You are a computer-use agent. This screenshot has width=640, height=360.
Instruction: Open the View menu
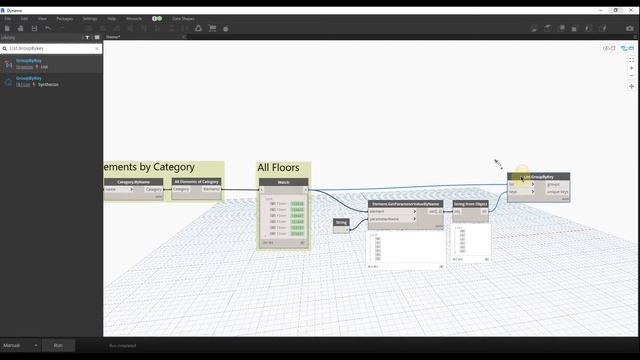click(x=42, y=19)
